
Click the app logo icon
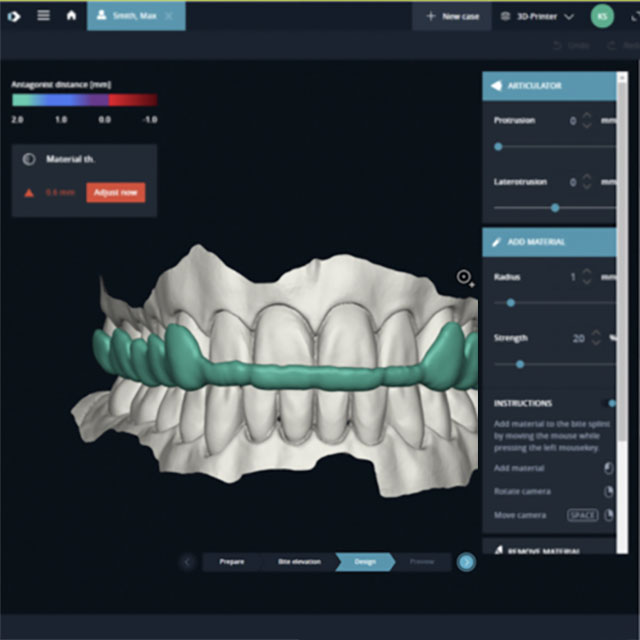[x=13, y=16]
